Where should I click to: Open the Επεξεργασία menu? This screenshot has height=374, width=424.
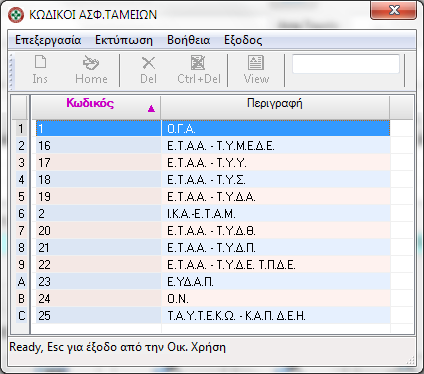point(48,40)
